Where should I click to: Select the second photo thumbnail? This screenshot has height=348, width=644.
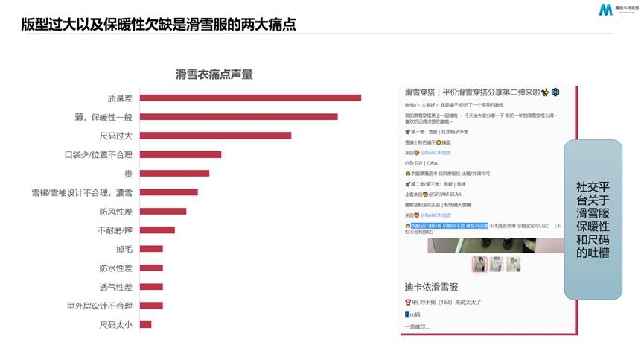click(x=497, y=264)
